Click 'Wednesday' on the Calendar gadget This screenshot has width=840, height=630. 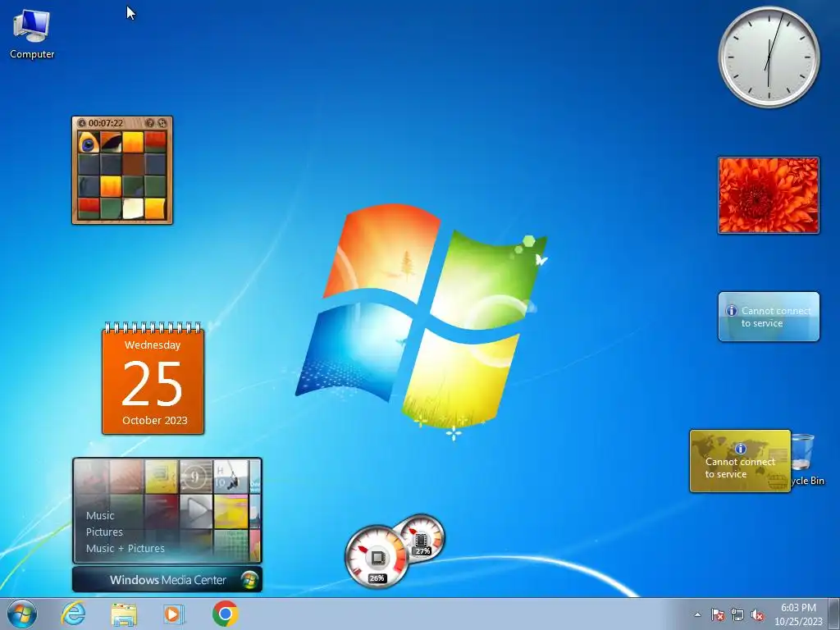coord(153,345)
